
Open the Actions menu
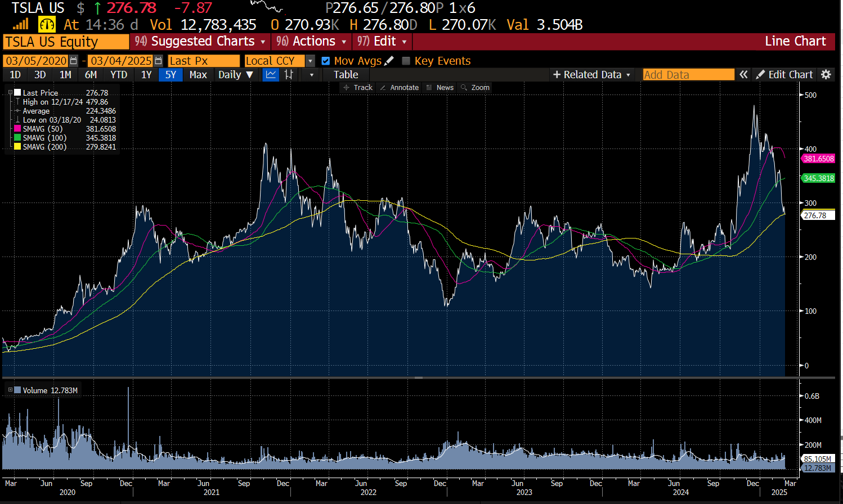click(x=311, y=41)
